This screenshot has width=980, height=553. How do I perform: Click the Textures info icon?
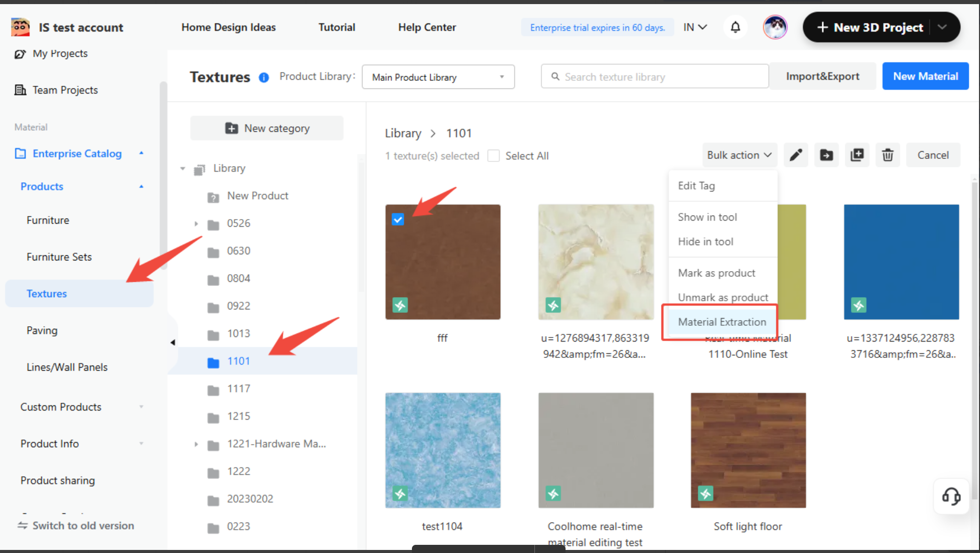pyautogui.click(x=264, y=78)
